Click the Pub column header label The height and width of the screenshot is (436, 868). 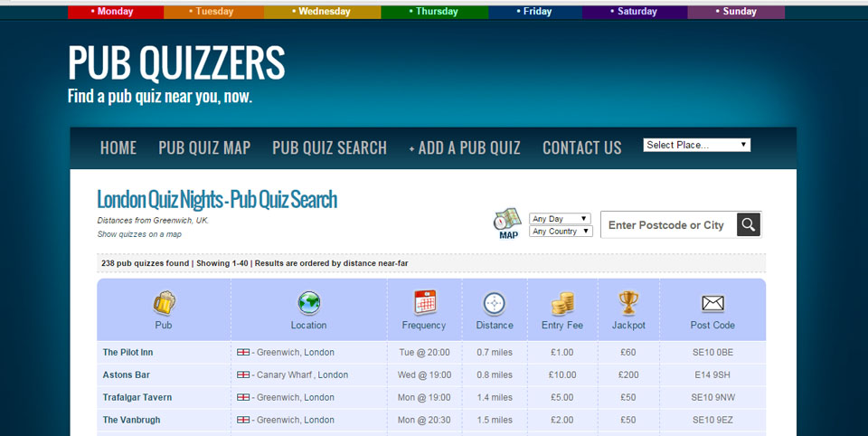pyautogui.click(x=164, y=326)
